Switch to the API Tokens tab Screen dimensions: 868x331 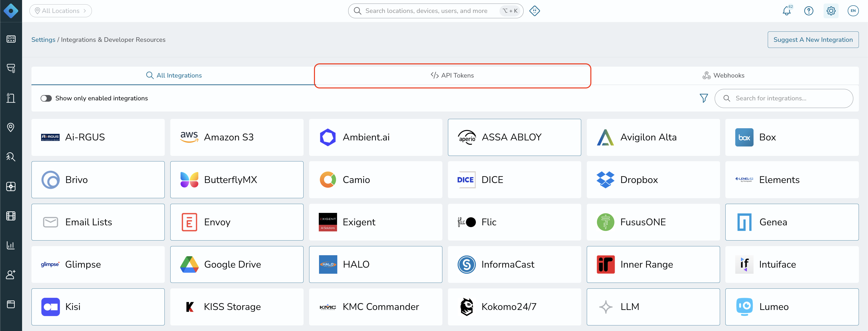[453, 75]
